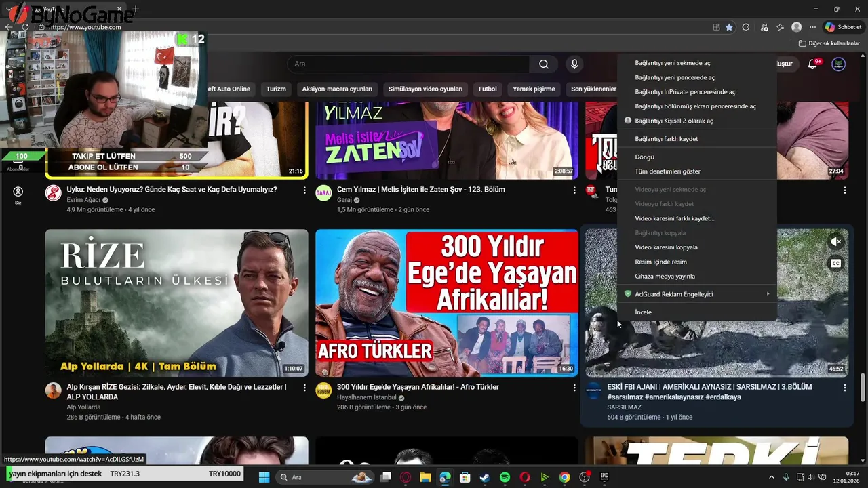Screen dimensions: 868x488
Task: Open Hayalhanem İstanbul channel avatar
Action: (323, 390)
